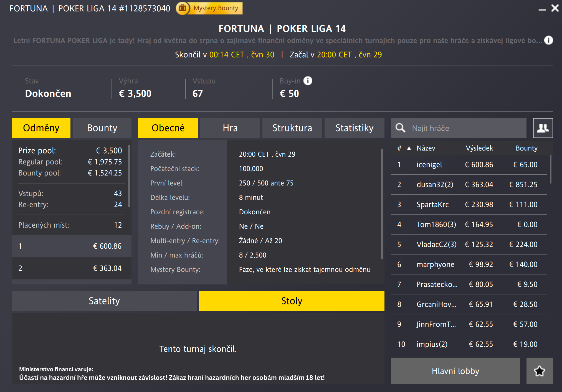Switch to the Hra tab

(x=230, y=128)
